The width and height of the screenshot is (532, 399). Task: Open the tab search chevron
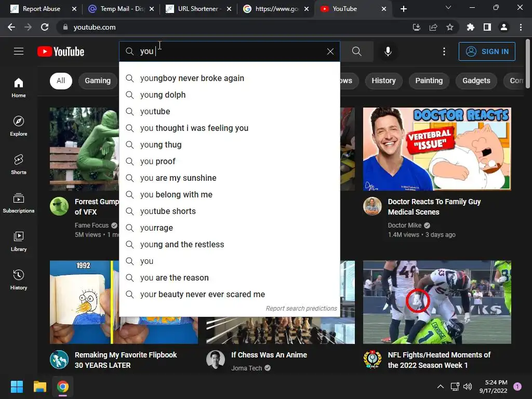[448, 7]
